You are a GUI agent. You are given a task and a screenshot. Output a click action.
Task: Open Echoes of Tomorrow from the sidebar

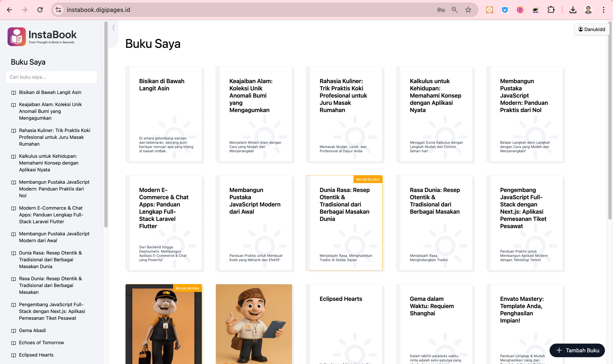[x=41, y=343]
